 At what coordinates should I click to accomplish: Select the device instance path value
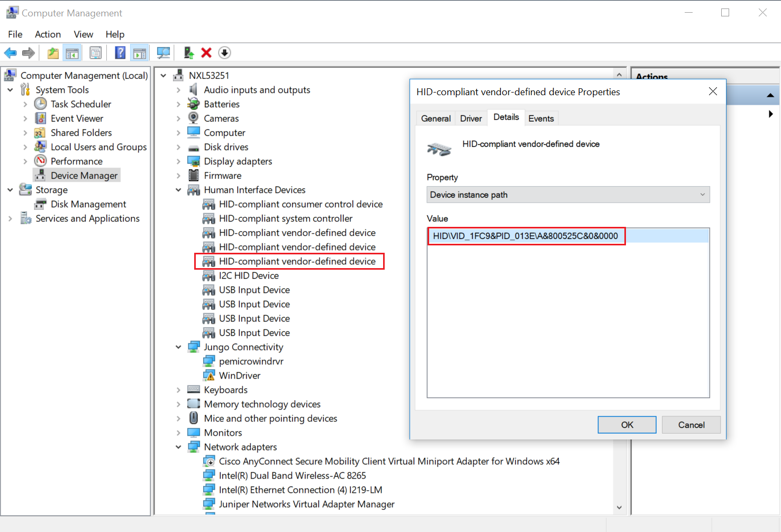tap(525, 236)
